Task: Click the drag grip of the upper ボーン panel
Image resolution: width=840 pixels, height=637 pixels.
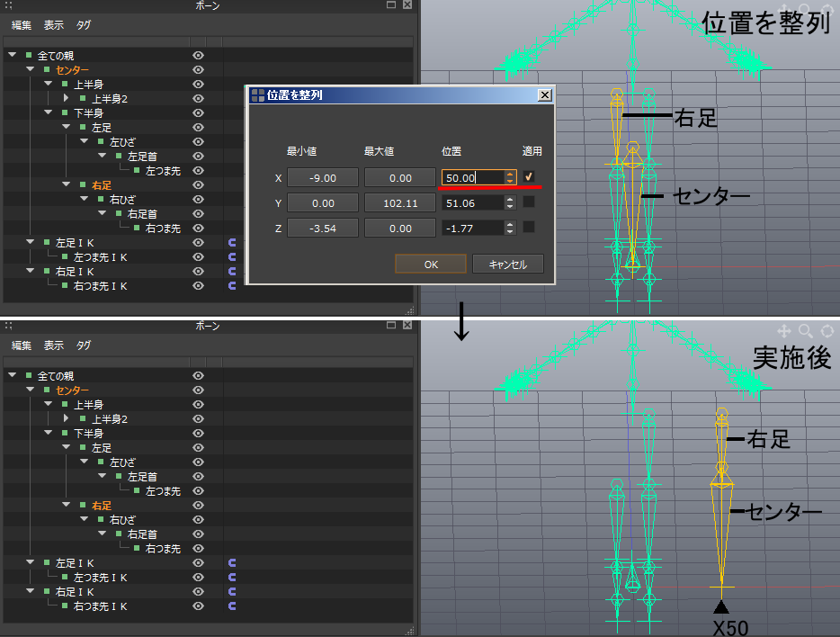Action: pyautogui.click(x=8, y=5)
